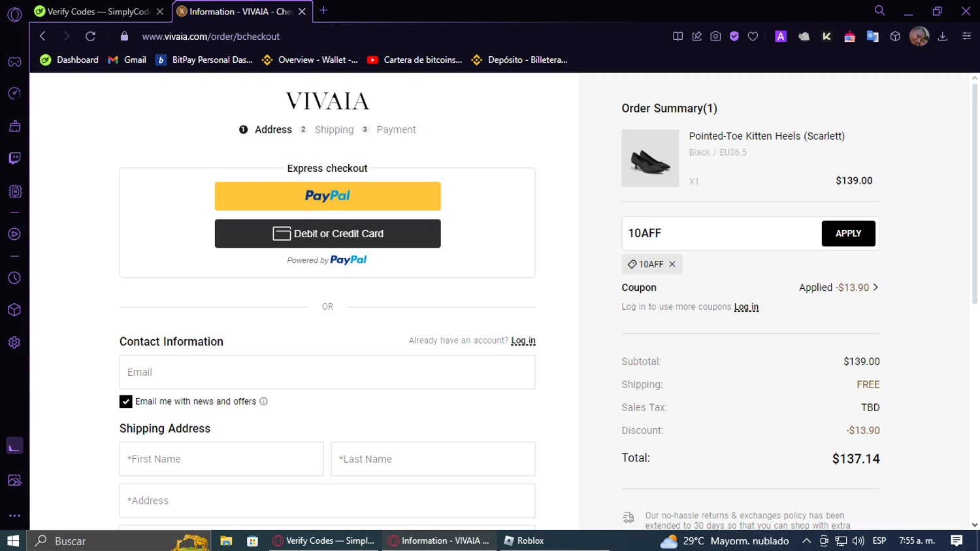Click APPLY coupon button
The height and width of the screenshot is (551, 980).
(848, 233)
